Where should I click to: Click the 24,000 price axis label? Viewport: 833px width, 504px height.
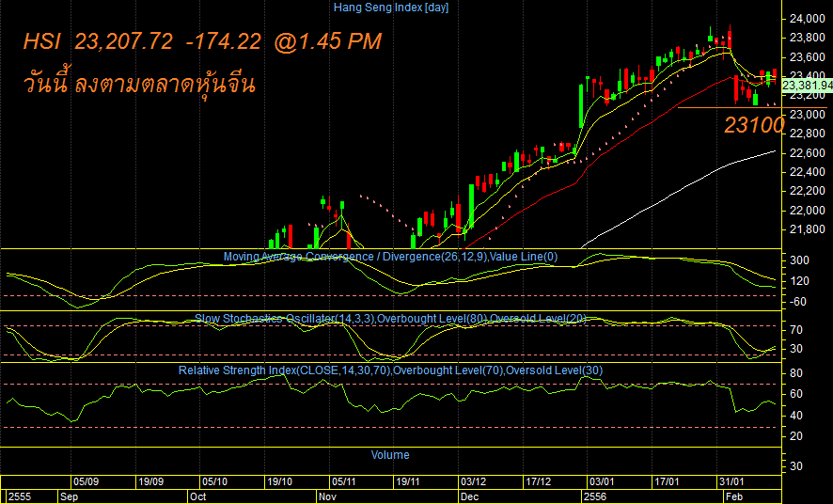(808, 19)
